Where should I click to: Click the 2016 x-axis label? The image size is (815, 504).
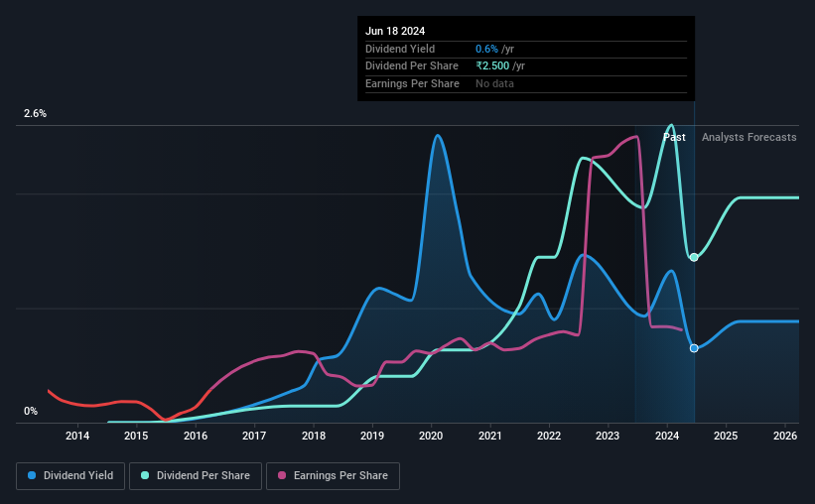(196, 436)
